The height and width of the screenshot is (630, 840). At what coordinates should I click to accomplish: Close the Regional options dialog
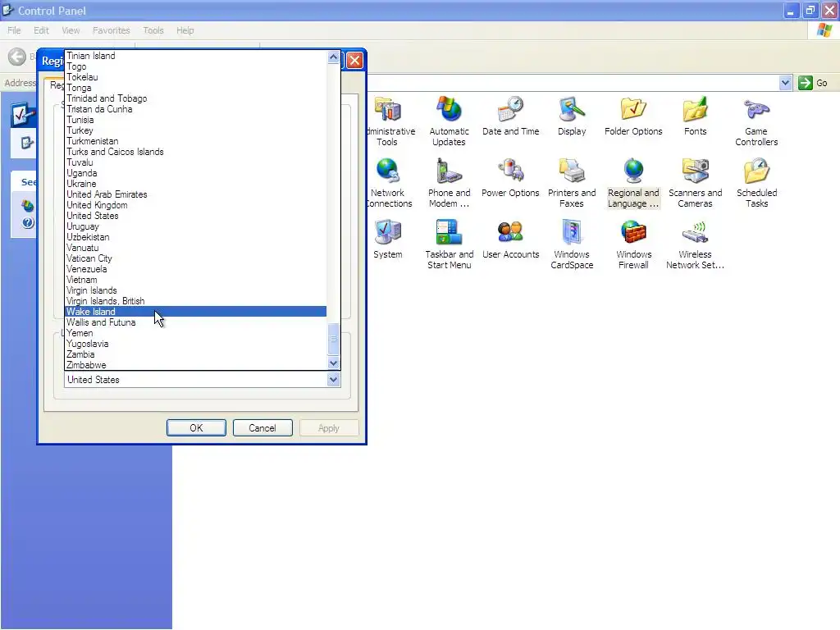coord(354,61)
